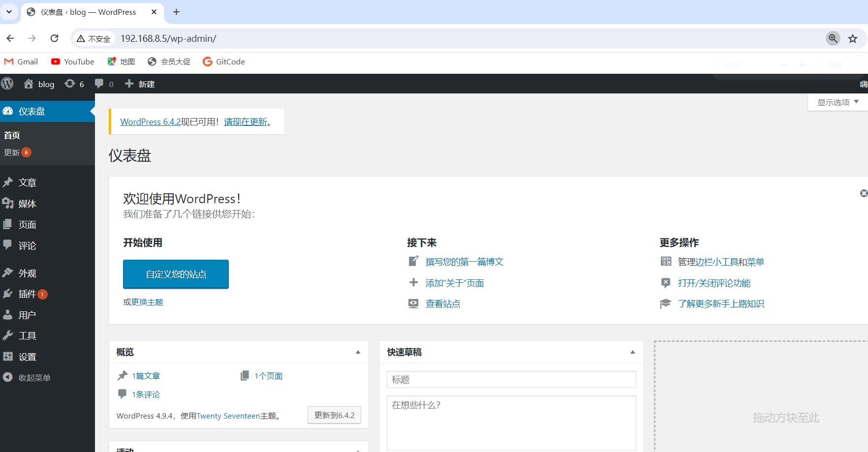Click the bubble icon beside 1条评论
Viewport: 868px width, 452px height.
122,394
